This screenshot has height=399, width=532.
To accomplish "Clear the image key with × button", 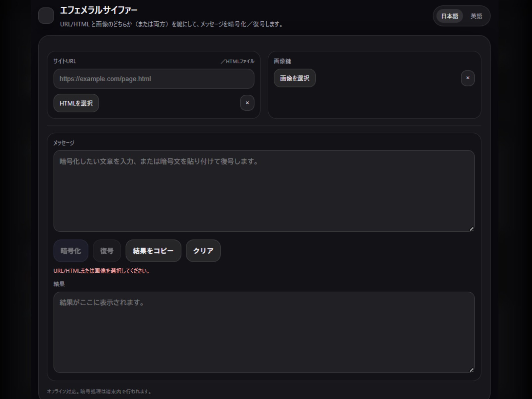I will (467, 78).
